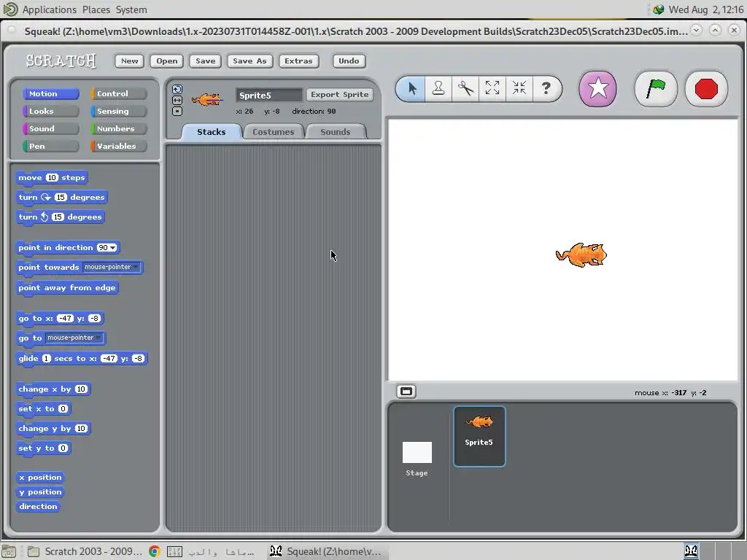
Task: Switch to the Stacks tab
Action: [212, 132]
